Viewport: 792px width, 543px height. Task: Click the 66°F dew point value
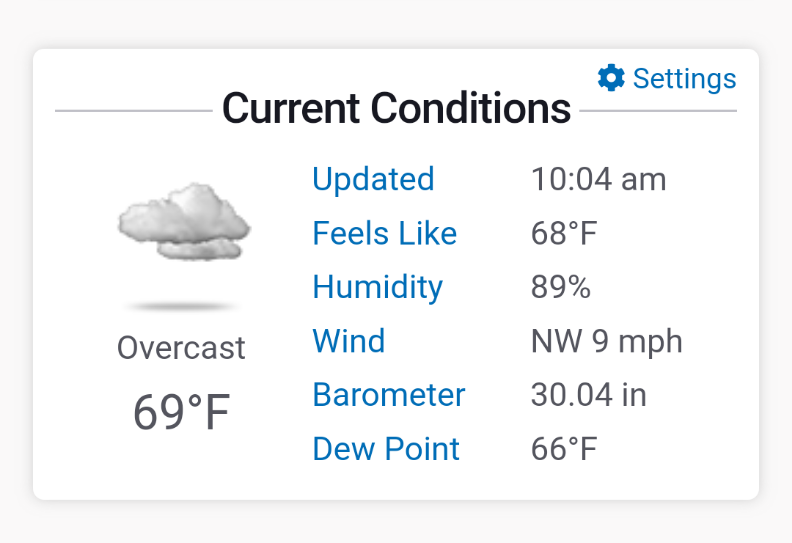[x=564, y=449]
